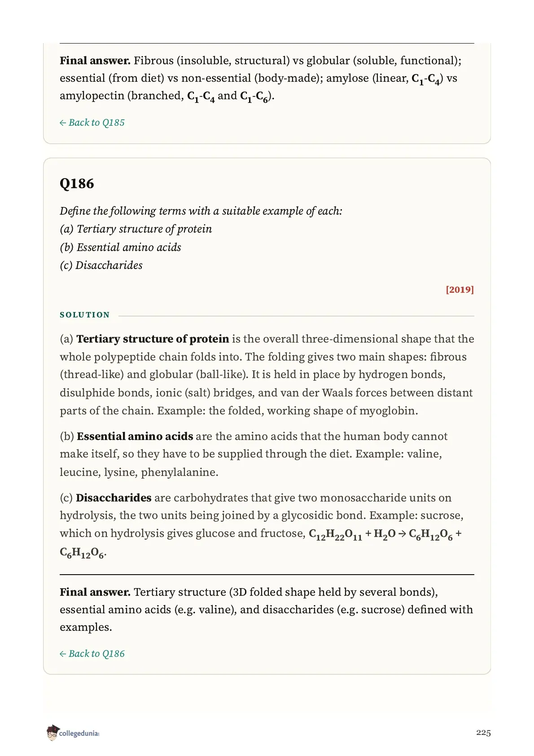Image resolution: width=534 pixels, height=756 pixels.
Task: Click the [2019] year tag
Action: pyautogui.click(x=460, y=290)
